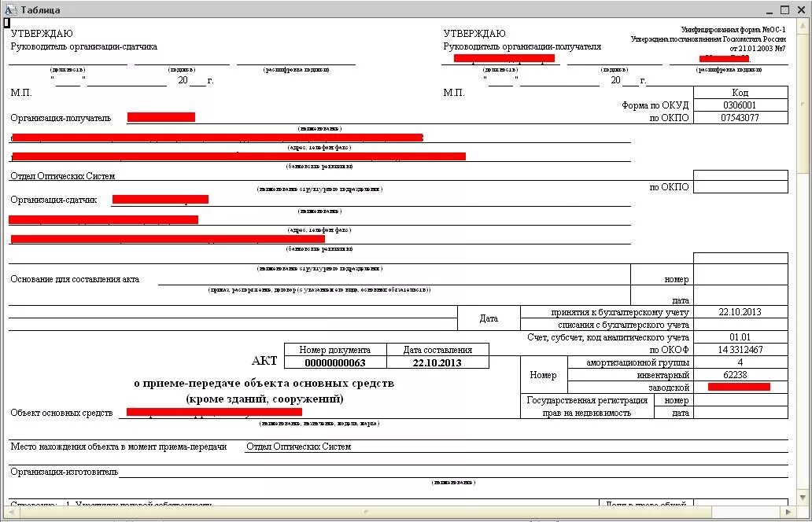The height and width of the screenshot is (522, 812).
Task: Click the empty Основание дата value cell
Action: [740, 295]
